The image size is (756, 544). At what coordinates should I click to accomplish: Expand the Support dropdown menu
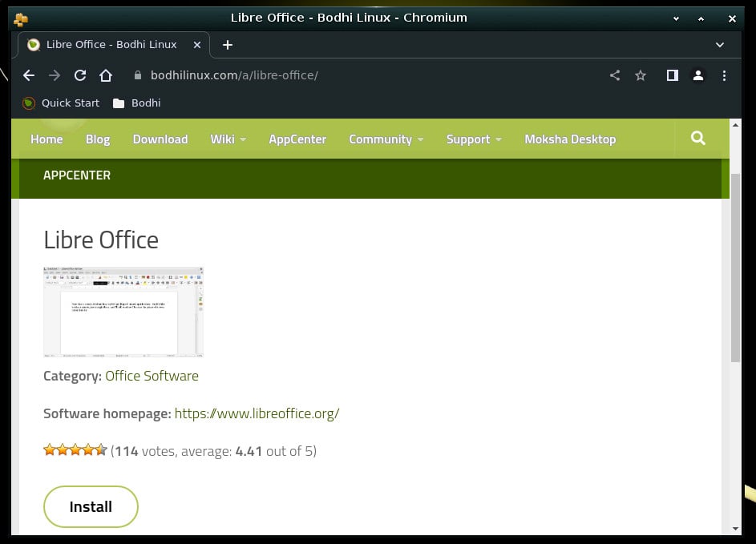pos(474,139)
